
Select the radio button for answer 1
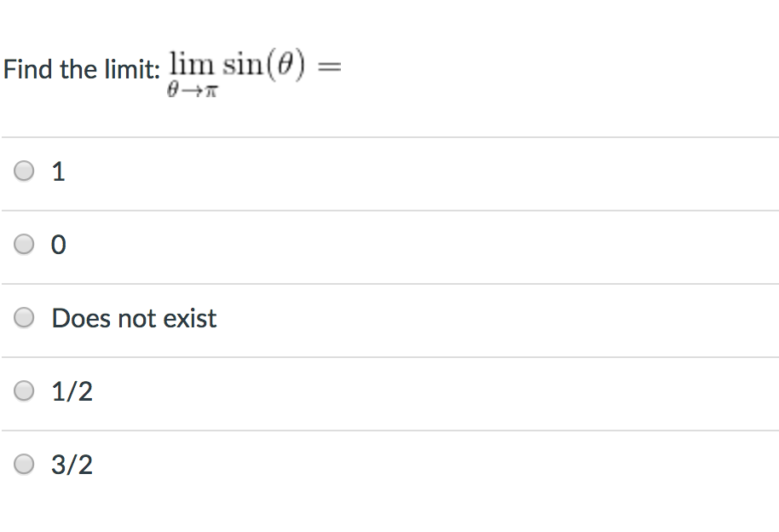(x=23, y=171)
